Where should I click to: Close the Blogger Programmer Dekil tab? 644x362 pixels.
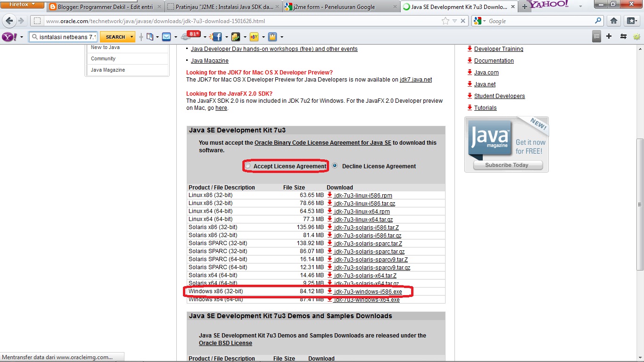pos(160,7)
